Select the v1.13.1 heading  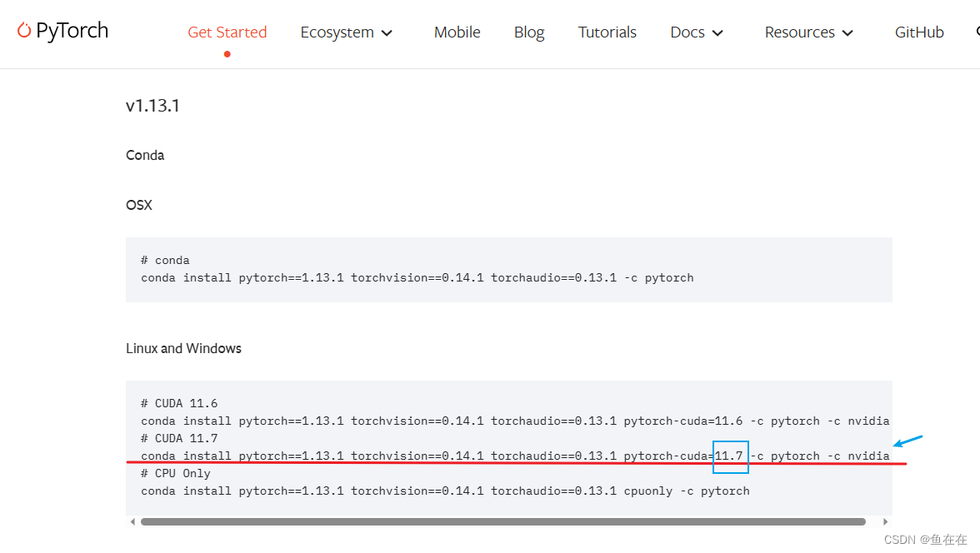point(152,106)
